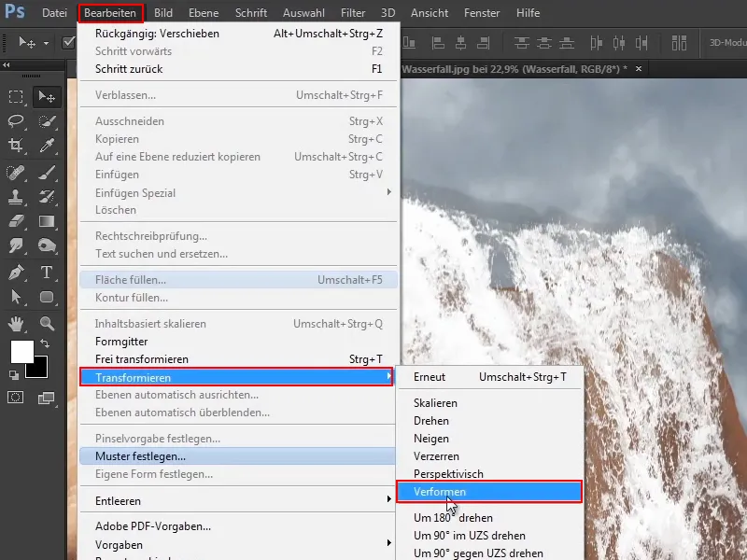Expand the Entleeren submenu
The height and width of the screenshot is (560, 747).
point(238,500)
